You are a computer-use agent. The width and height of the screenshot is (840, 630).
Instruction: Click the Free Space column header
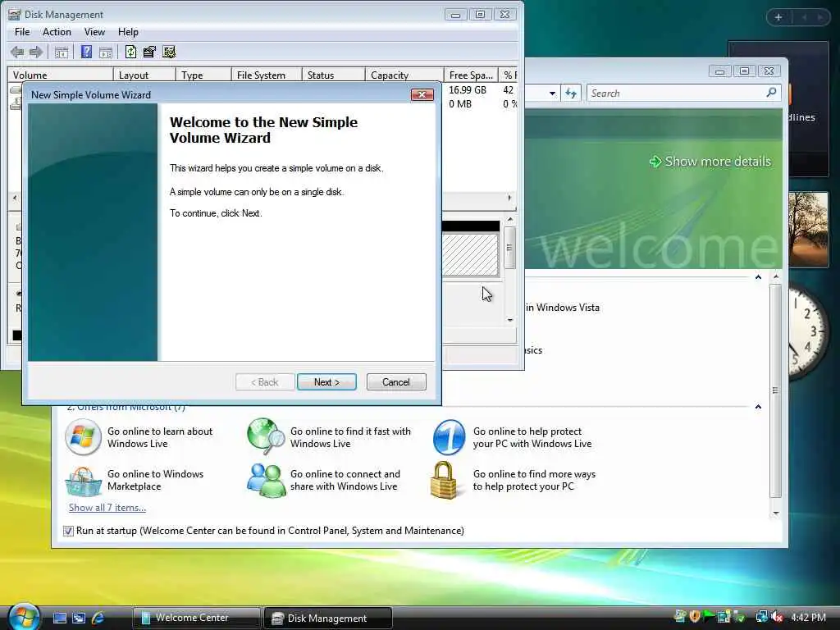tap(471, 75)
